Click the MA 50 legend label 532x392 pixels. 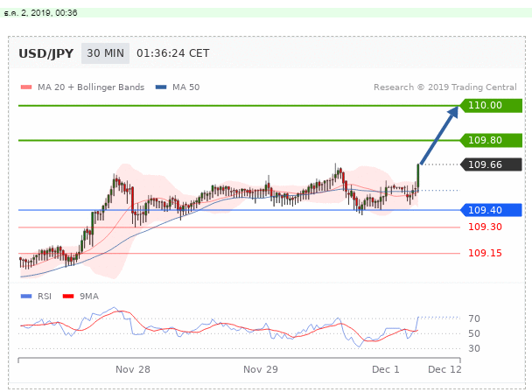tap(185, 87)
